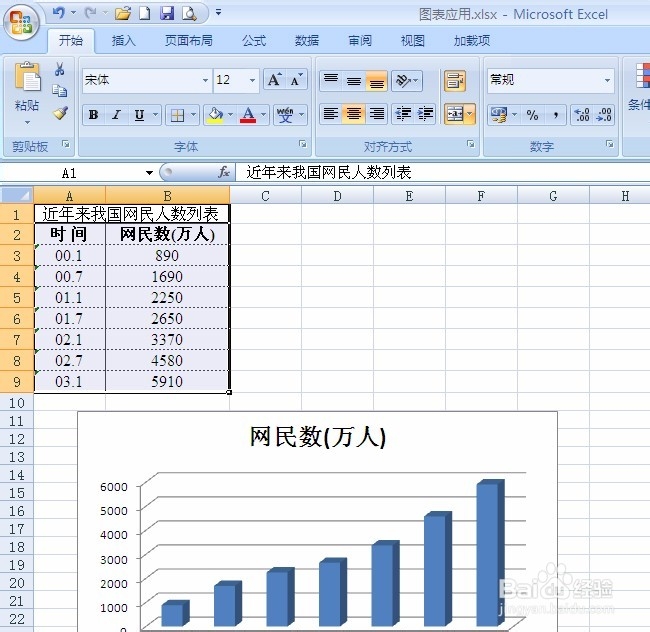Toggle underline formatting
Viewport: 650px width, 632px height.
(x=140, y=115)
